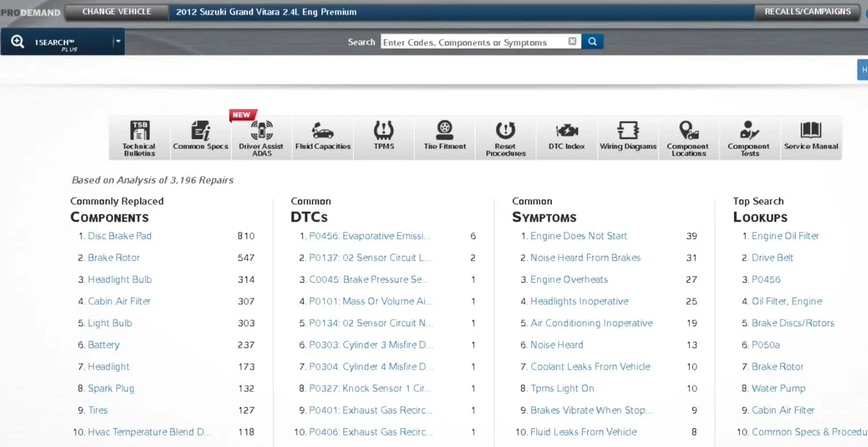Open Engine Overheats symptom
Viewport: 868px width, 447px height.
coord(570,279)
